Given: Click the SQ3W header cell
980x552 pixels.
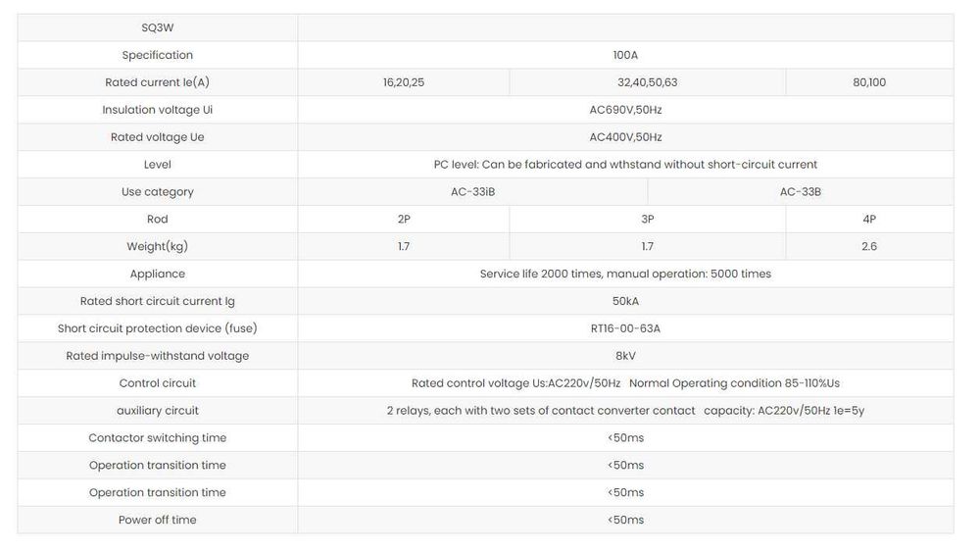Looking at the screenshot, I should [157, 28].
